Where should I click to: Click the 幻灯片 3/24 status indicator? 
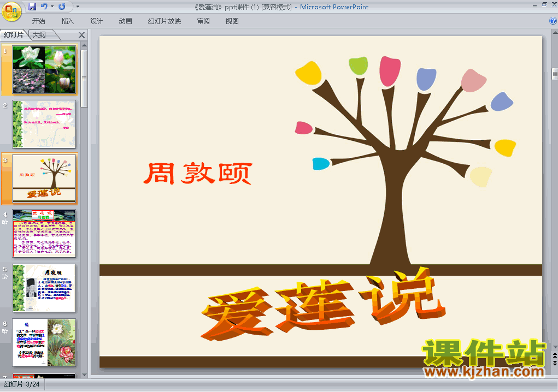[22, 384]
